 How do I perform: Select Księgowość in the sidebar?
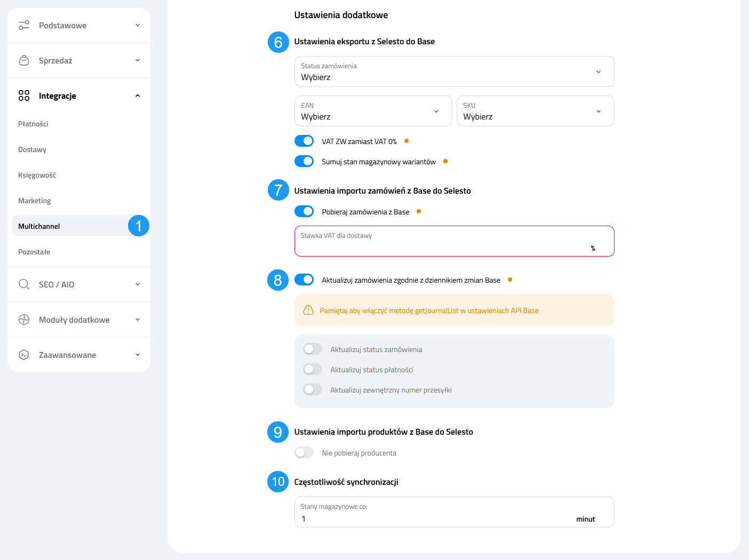37,175
